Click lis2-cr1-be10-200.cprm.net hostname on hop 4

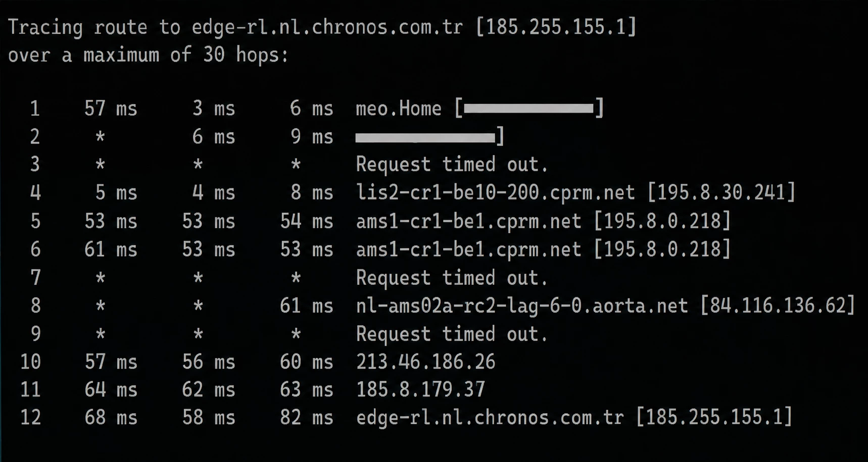(x=495, y=193)
